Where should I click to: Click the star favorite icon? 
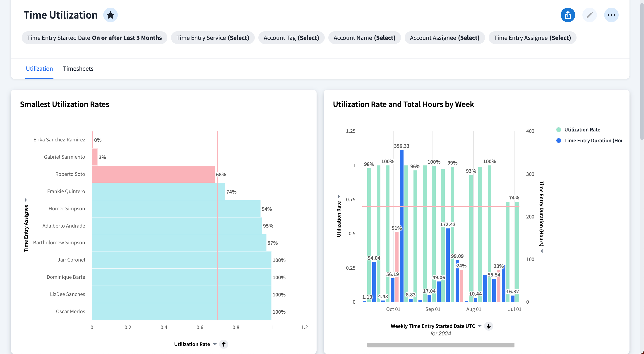click(110, 15)
